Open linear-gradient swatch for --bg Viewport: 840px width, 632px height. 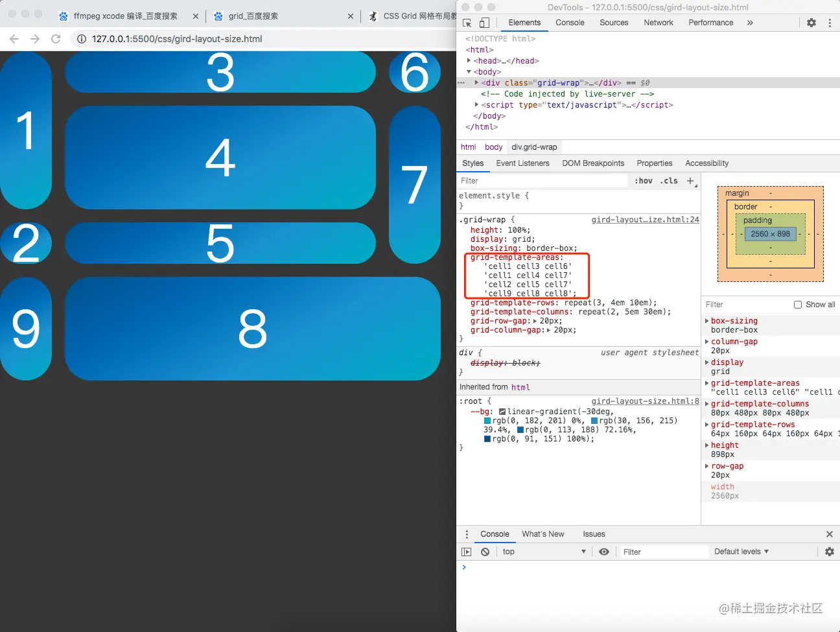(502, 412)
